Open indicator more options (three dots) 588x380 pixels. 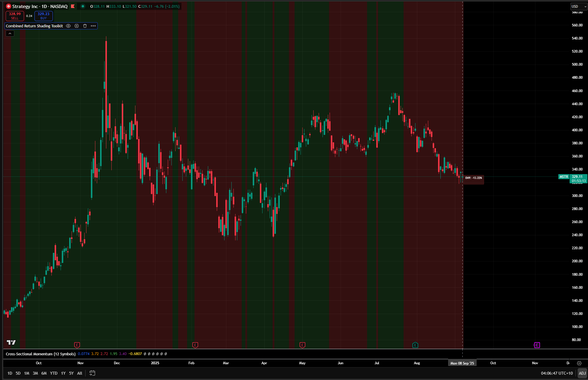coord(93,26)
